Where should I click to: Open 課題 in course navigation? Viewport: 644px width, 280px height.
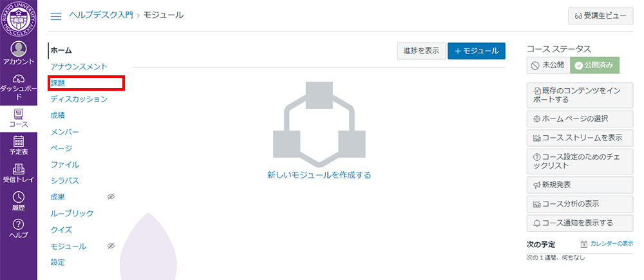pyautogui.click(x=58, y=82)
